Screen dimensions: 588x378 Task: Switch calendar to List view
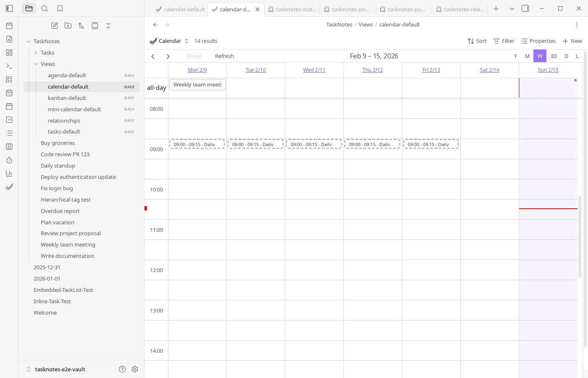577,56
